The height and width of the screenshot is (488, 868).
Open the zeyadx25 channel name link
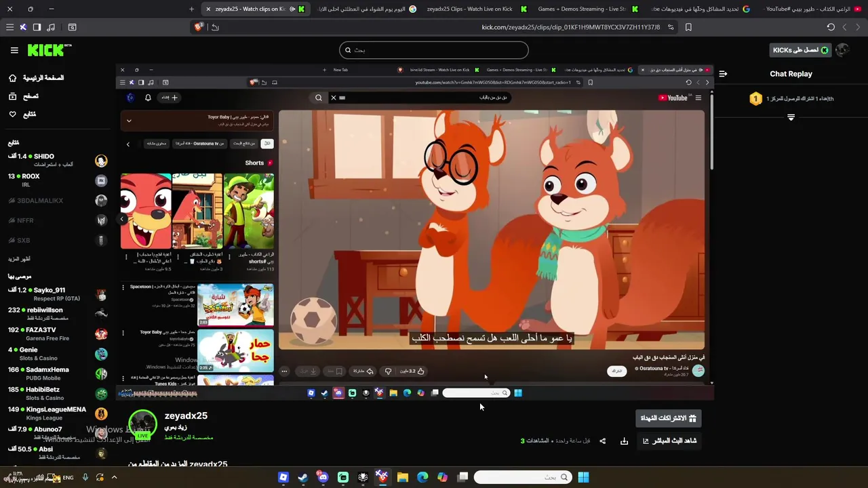pos(186,416)
